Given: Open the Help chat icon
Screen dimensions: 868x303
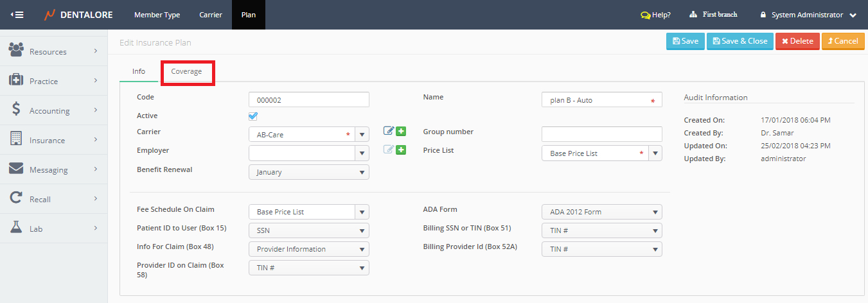Looking at the screenshot, I should (x=645, y=15).
